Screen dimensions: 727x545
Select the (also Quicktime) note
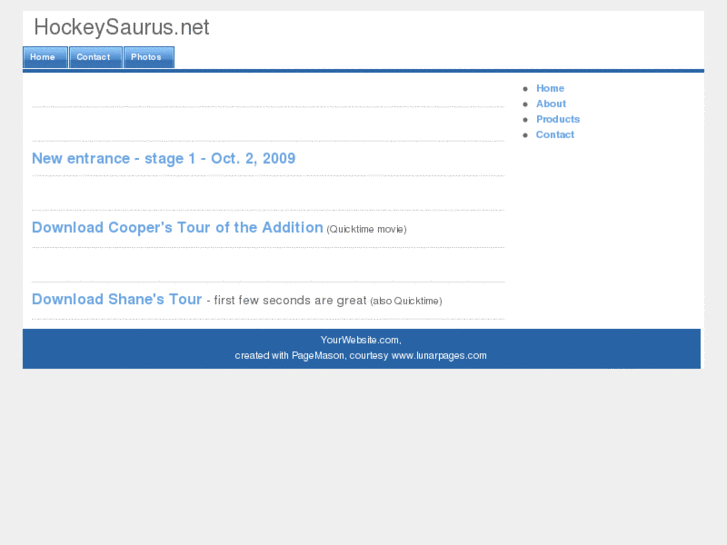coord(406,301)
